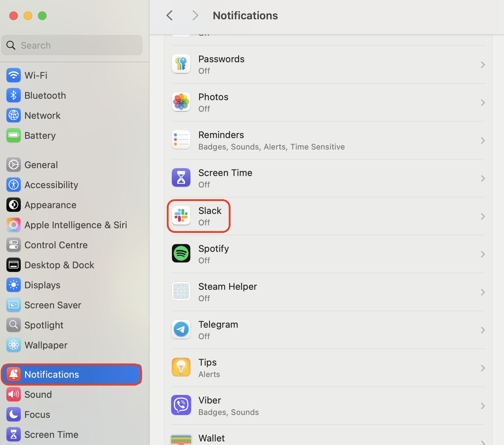Viewport: 504px width, 445px height.
Task: Open Viber row chevron
Action: pyautogui.click(x=483, y=406)
